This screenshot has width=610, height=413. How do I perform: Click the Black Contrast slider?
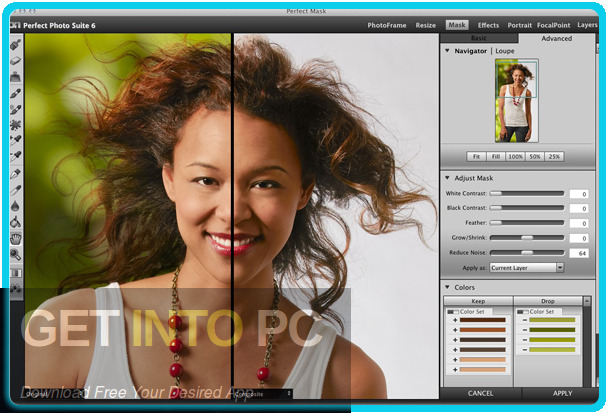[527, 208]
